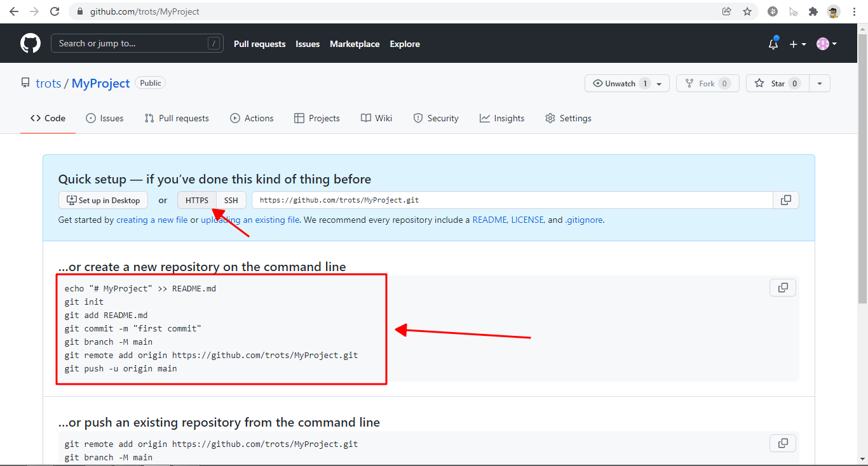This screenshot has width=868, height=466.
Task: Open the Insights tab
Action: click(502, 118)
